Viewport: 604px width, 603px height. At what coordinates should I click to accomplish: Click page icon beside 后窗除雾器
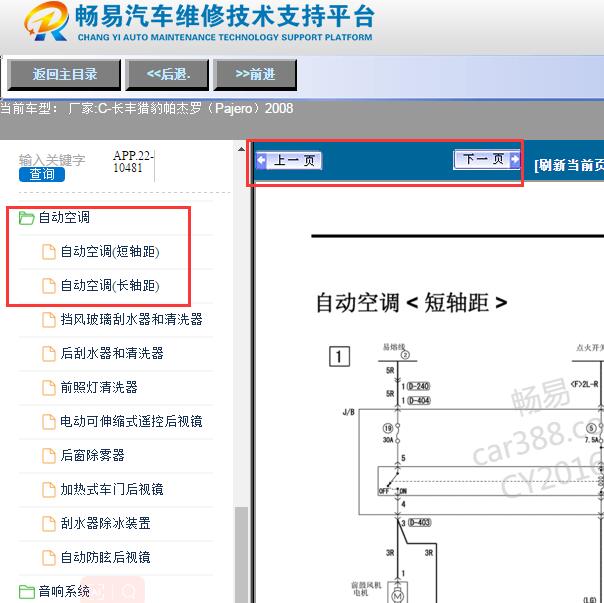click(x=49, y=455)
